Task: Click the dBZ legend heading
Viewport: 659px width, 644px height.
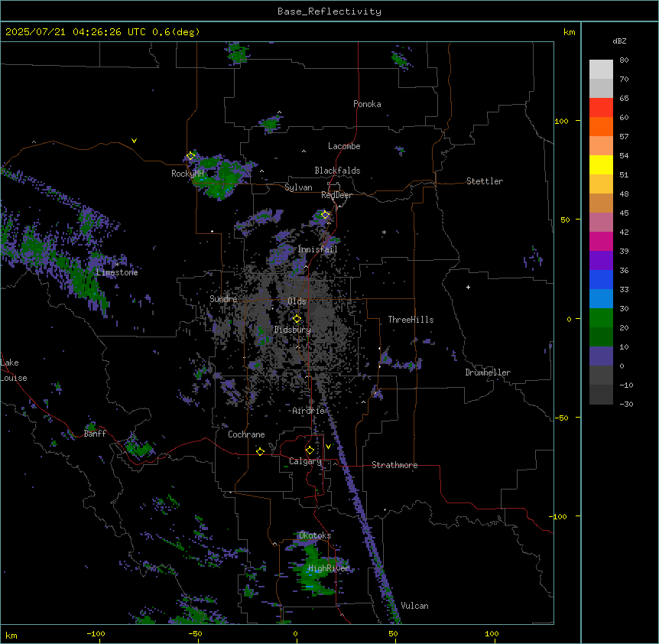Action: [619, 41]
